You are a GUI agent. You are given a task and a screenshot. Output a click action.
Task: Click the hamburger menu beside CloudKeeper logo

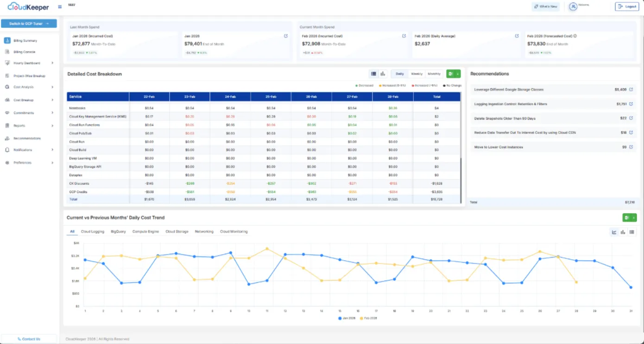point(61,6)
